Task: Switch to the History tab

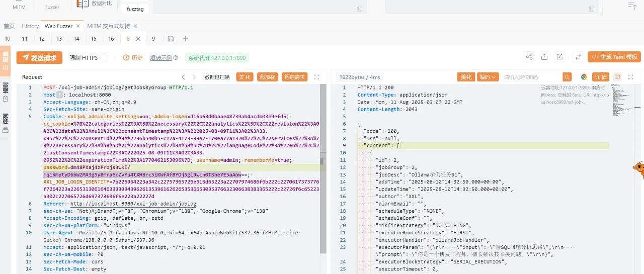Action: (30, 26)
